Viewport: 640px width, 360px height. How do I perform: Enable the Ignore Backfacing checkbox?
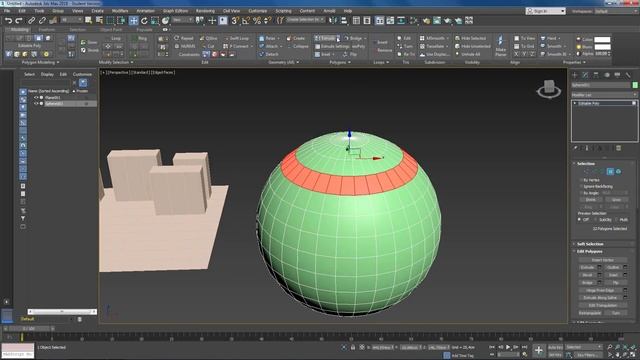(581, 187)
